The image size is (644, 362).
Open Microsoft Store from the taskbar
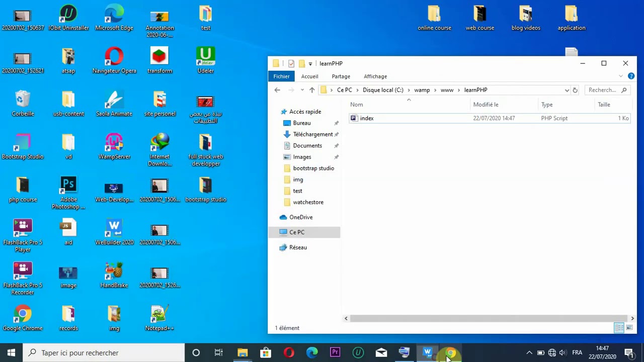coord(265,353)
